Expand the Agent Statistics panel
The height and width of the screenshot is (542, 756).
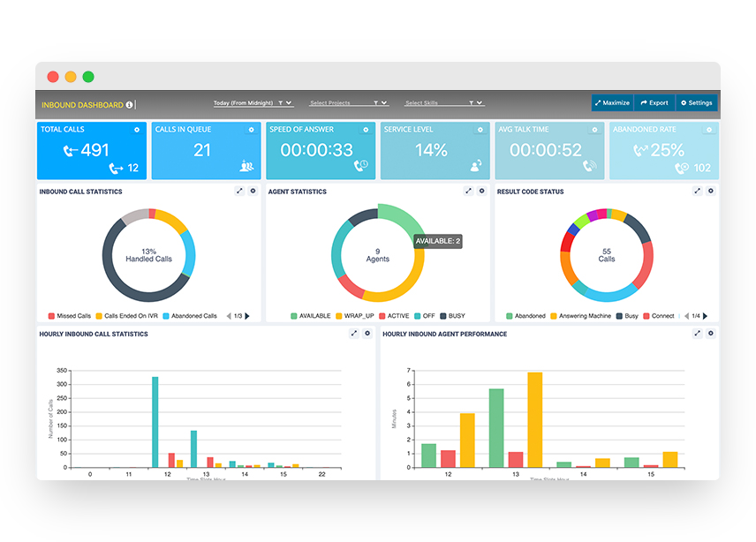click(x=469, y=191)
